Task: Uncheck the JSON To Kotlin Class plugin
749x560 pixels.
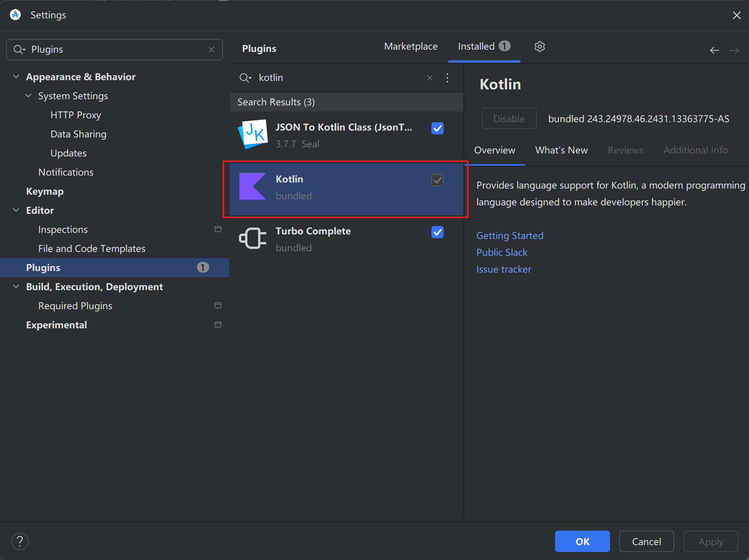Action: pos(437,128)
